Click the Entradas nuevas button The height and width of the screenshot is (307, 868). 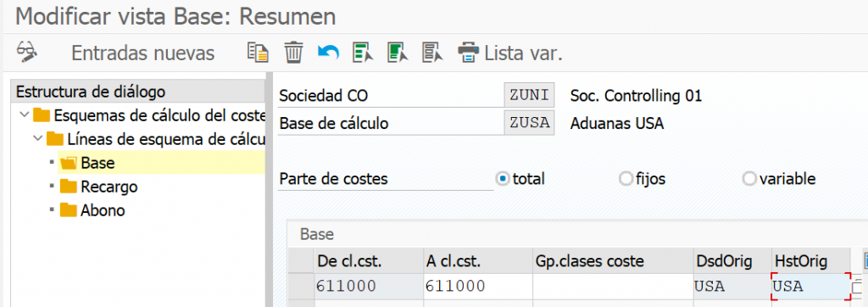(x=142, y=53)
